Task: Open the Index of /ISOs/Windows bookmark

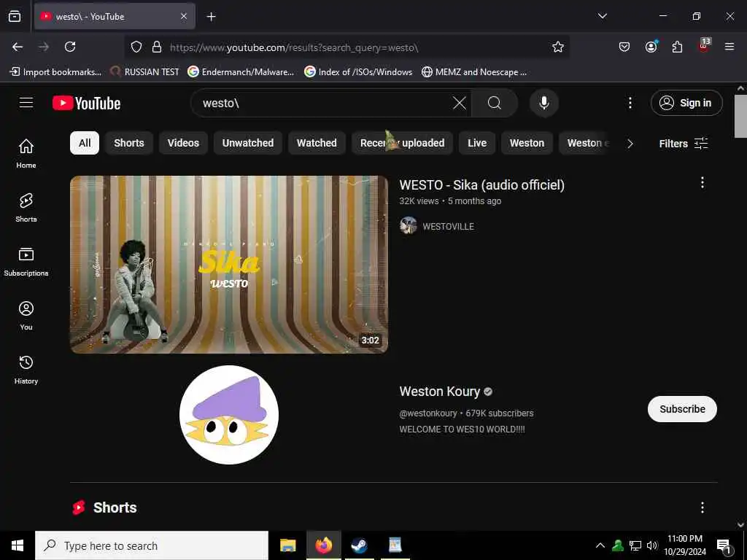Action: (x=358, y=72)
